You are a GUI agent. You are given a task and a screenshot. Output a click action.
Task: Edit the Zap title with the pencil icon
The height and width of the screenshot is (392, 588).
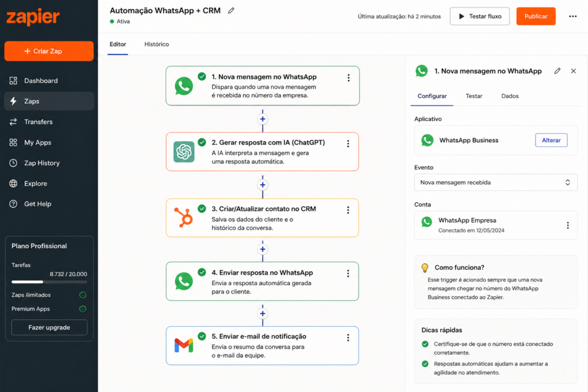(x=231, y=10)
